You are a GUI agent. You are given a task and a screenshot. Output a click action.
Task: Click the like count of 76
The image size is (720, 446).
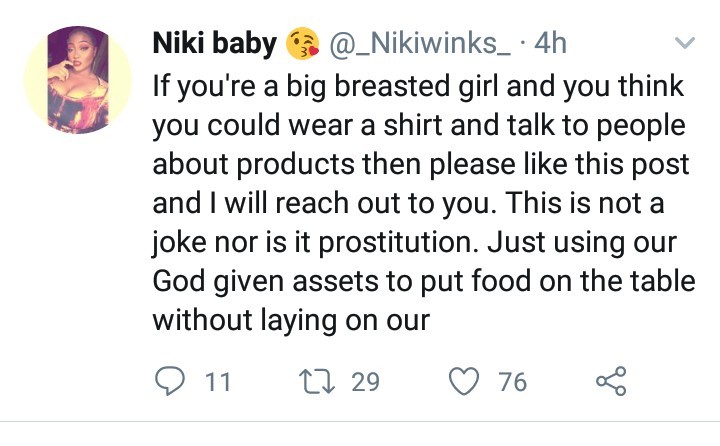514,381
